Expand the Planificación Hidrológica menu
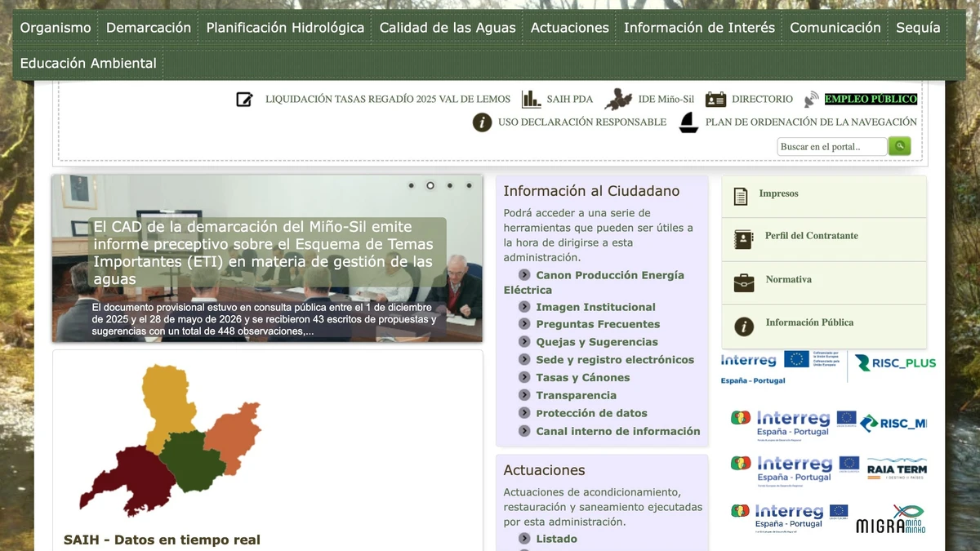The width and height of the screenshot is (980, 551). tap(285, 28)
